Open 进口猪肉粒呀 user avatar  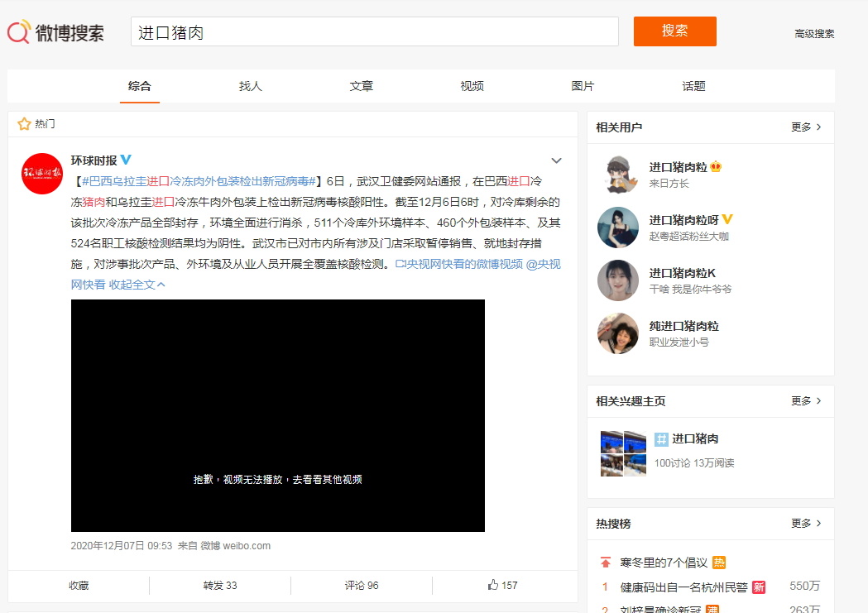[x=618, y=227]
